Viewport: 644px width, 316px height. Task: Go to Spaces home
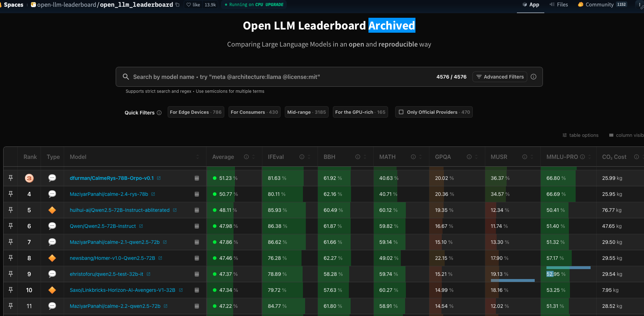13,5
